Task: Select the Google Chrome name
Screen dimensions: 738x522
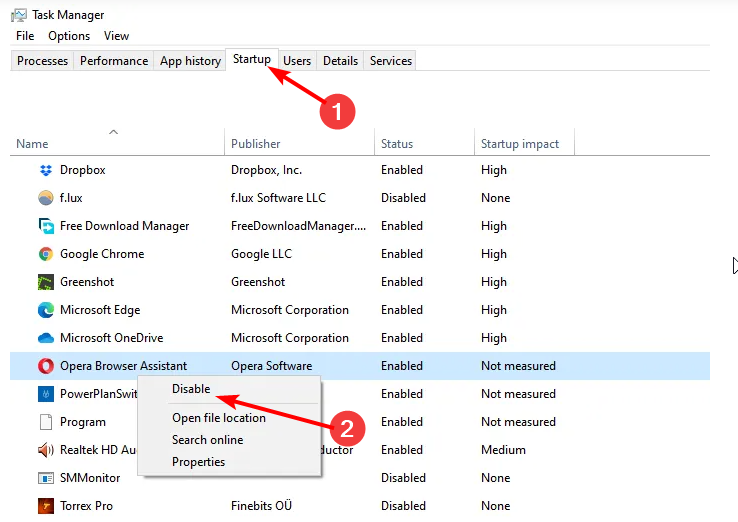Action: point(102,254)
